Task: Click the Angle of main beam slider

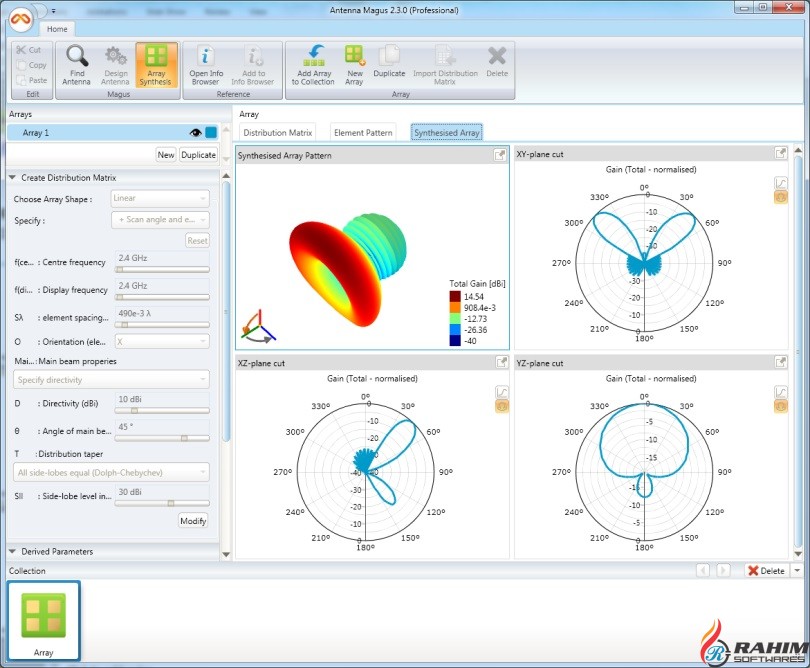Action: (x=162, y=438)
